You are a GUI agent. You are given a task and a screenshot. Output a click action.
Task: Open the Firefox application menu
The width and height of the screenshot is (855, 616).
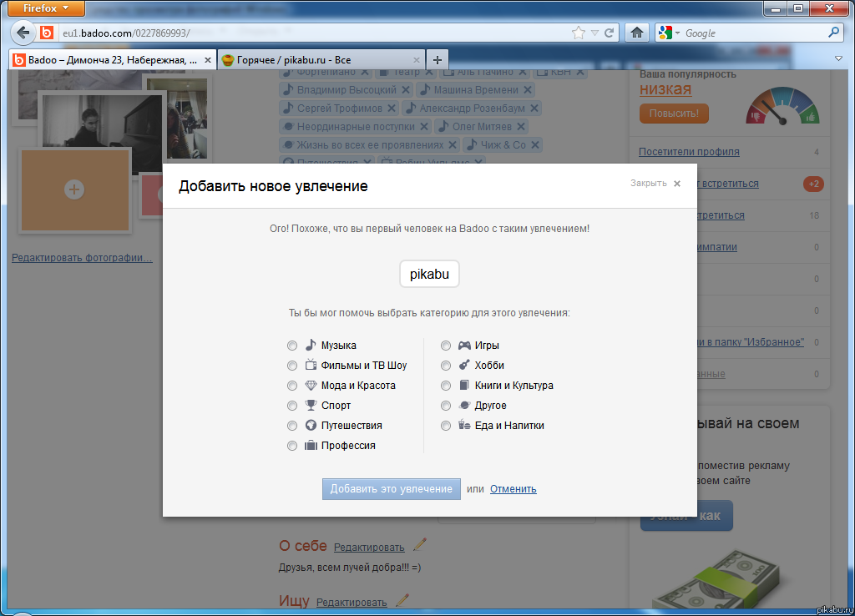pyautogui.click(x=47, y=8)
